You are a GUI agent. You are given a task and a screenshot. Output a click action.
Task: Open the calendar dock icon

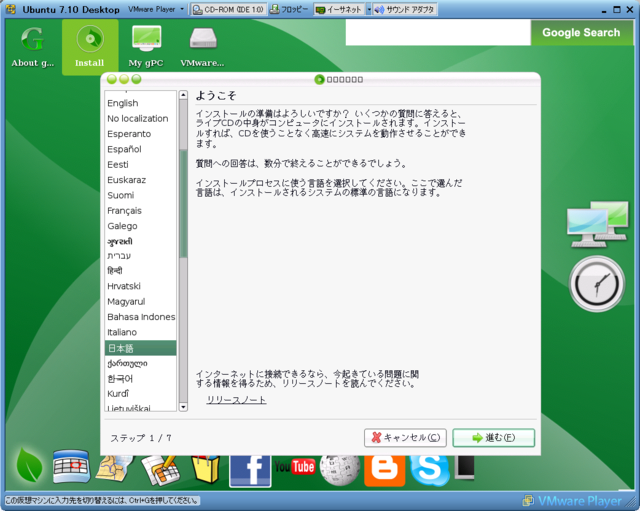point(71,466)
